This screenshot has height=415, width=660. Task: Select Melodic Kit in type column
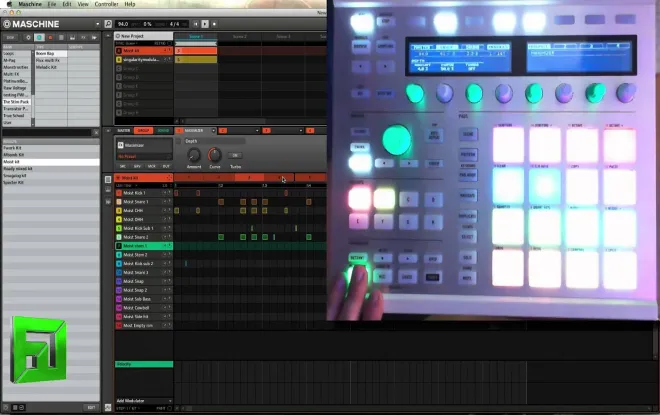point(51,67)
